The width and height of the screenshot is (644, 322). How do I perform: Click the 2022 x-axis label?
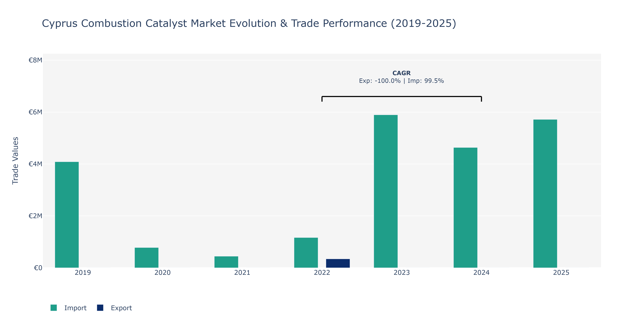(x=322, y=272)
